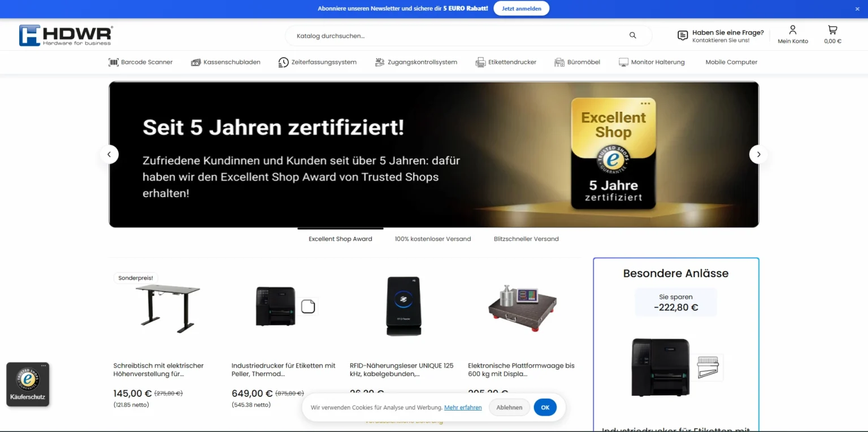Open the electric desk product thumbnail

click(168, 308)
